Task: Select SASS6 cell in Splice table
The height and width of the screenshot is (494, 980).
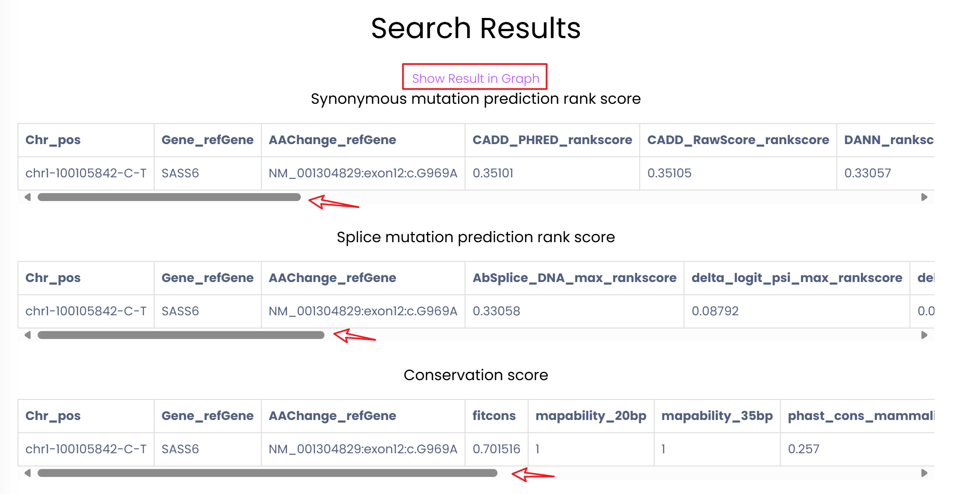Action: tap(180, 311)
